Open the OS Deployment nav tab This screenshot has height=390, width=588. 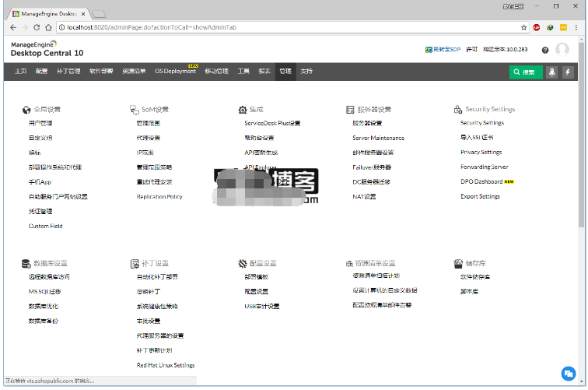coord(176,72)
